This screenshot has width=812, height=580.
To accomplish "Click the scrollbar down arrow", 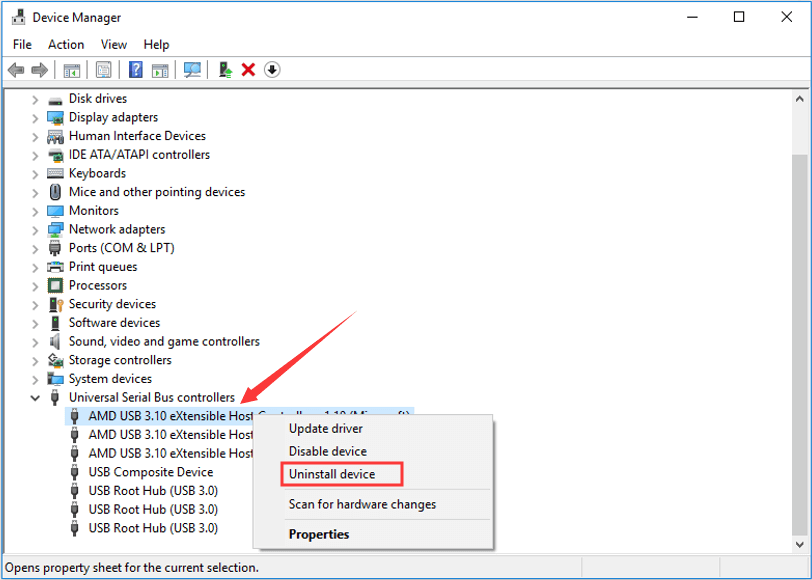I will pos(800,545).
